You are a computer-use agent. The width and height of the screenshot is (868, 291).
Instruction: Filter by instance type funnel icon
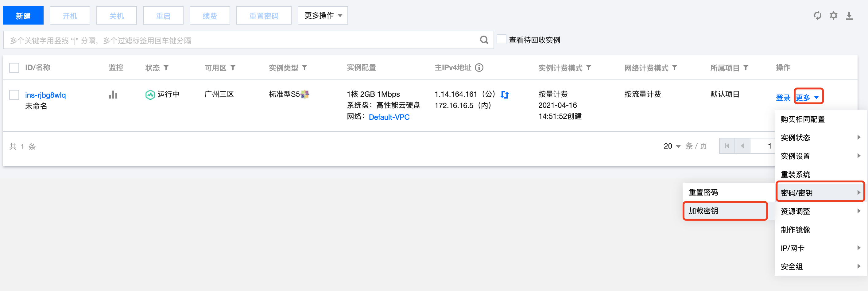tap(304, 68)
